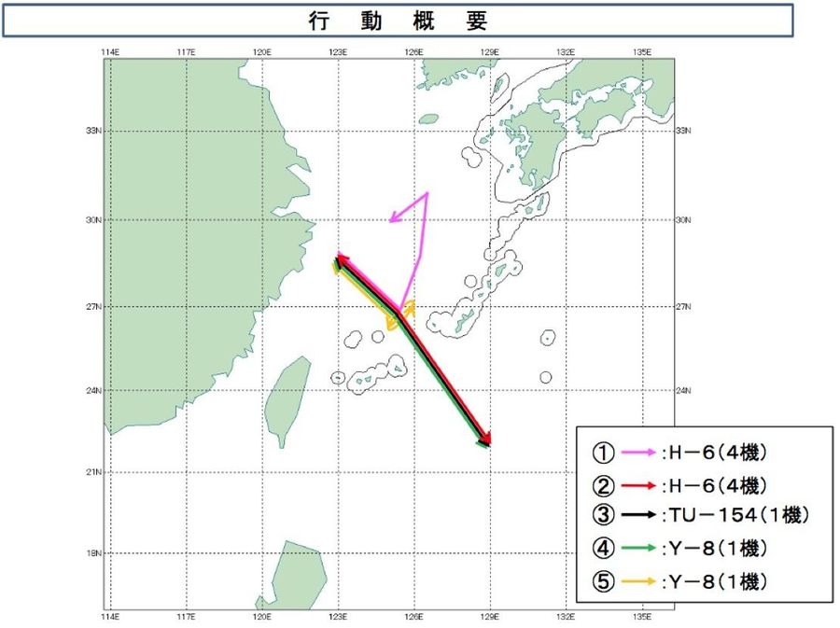Click the 135E longitude label along the bottom
Screen dimensions: 840x628
tap(641, 617)
